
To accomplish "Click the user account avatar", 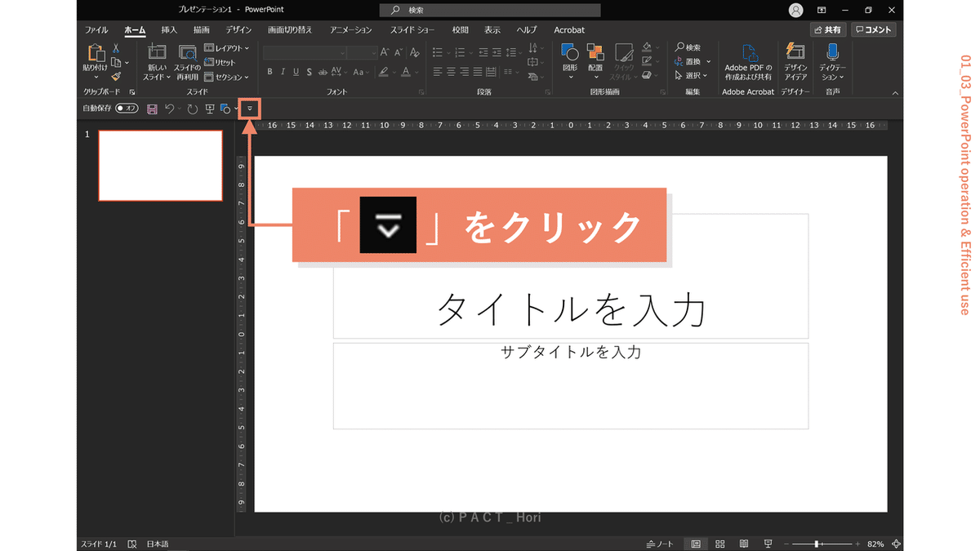I will click(x=796, y=10).
